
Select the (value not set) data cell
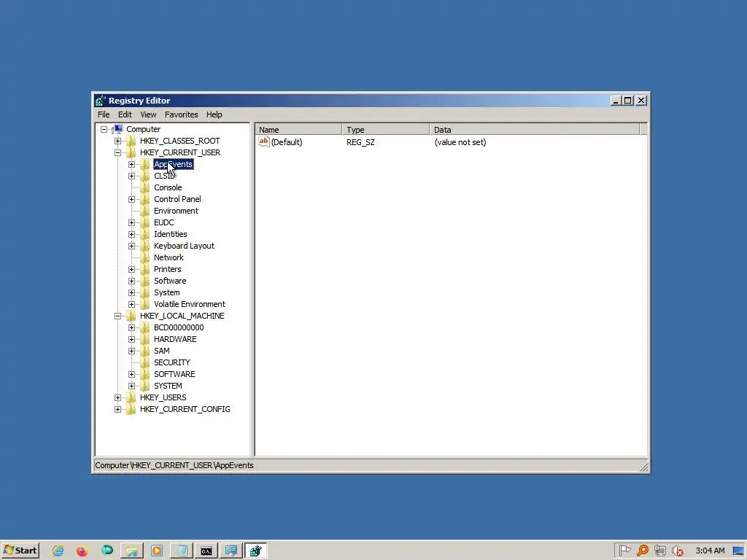pyautogui.click(x=460, y=142)
